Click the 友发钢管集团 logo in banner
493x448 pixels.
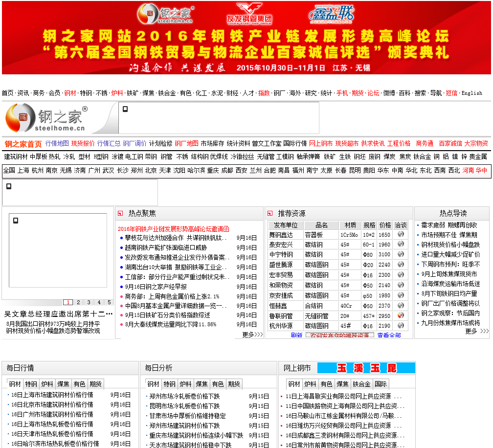tap(249, 14)
